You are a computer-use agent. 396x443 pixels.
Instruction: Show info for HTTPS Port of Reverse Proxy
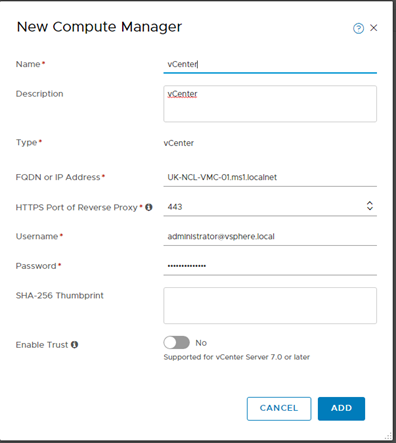(x=149, y=207)
